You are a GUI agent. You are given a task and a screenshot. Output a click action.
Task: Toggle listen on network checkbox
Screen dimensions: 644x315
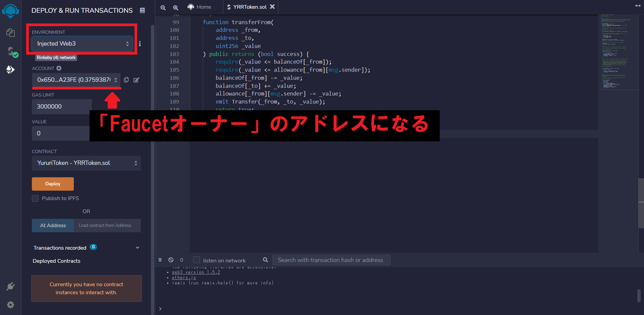(x=197, y=260)
